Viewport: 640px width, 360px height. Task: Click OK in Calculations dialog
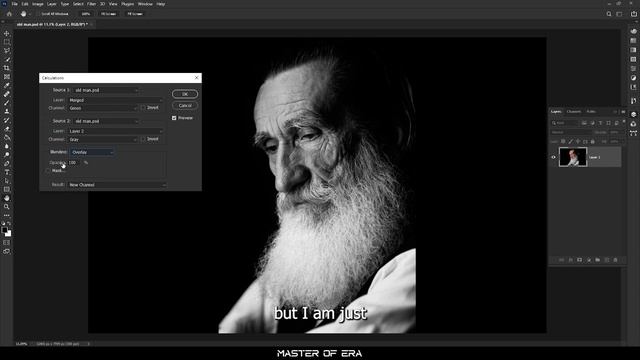185,94
